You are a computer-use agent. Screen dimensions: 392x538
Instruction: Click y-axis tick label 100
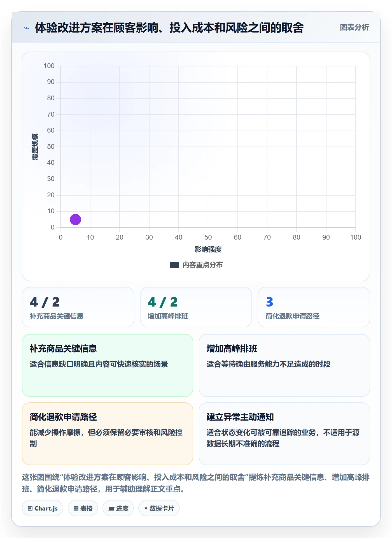[49, 66]
